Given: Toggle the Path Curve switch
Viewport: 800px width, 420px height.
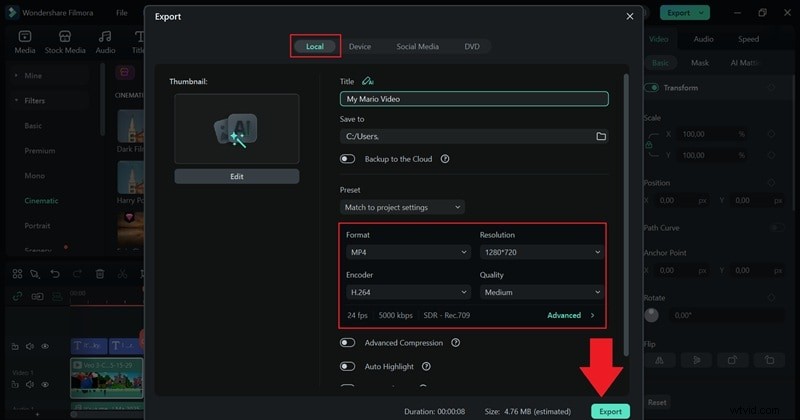Looking at the screenshot, I should (777, 228).
